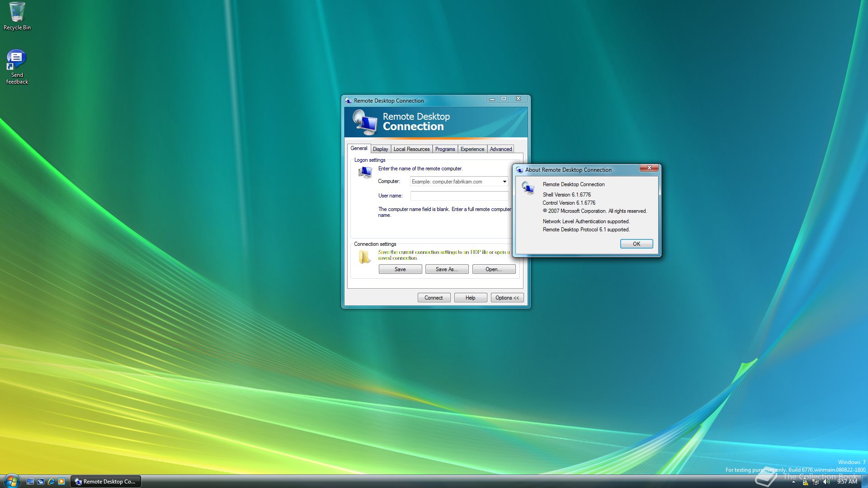Viewport: 868px width, 488px height.
Task: Switch to the Display tab
Action: [380, 149]
